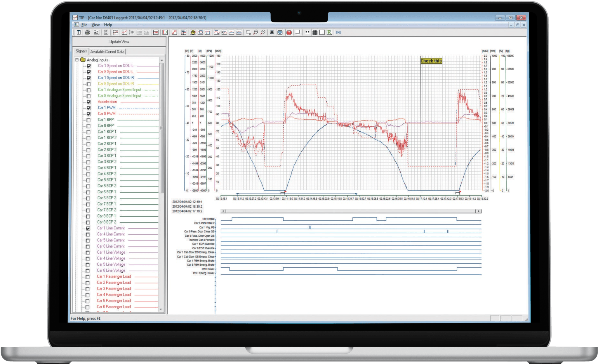This screenshot has height=364, width=598.
Task: Click the print icon in the toolbar
Action: click(87, 32)
